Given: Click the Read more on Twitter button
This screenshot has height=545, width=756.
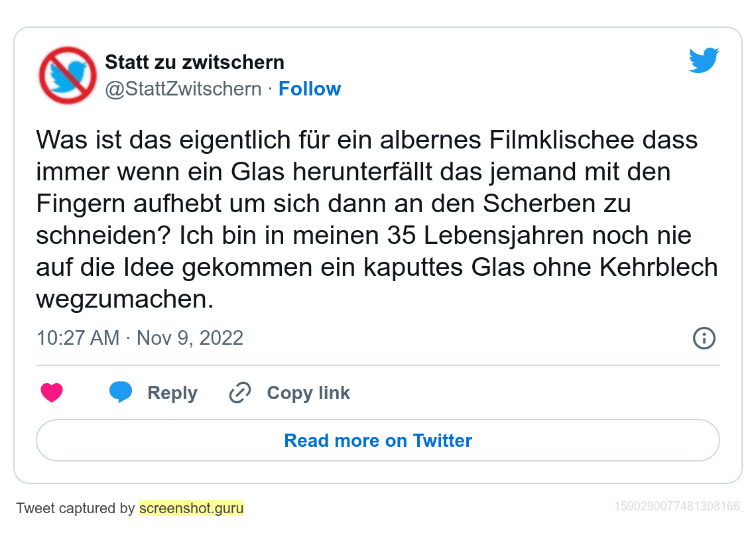Looking at the screenshot, I should pyautogui.click(x=378, y=440).
